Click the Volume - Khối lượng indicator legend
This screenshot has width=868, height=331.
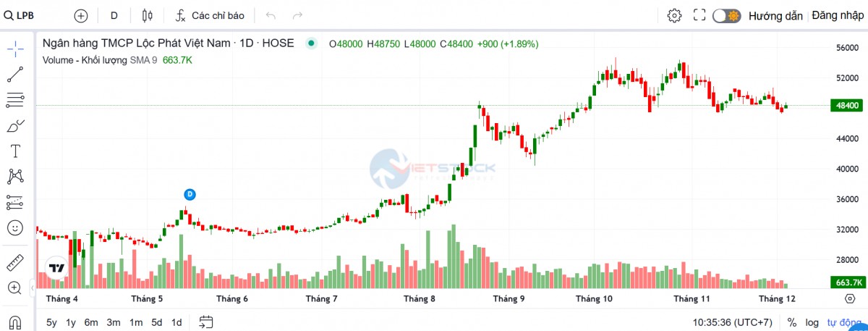click(85, 60)
